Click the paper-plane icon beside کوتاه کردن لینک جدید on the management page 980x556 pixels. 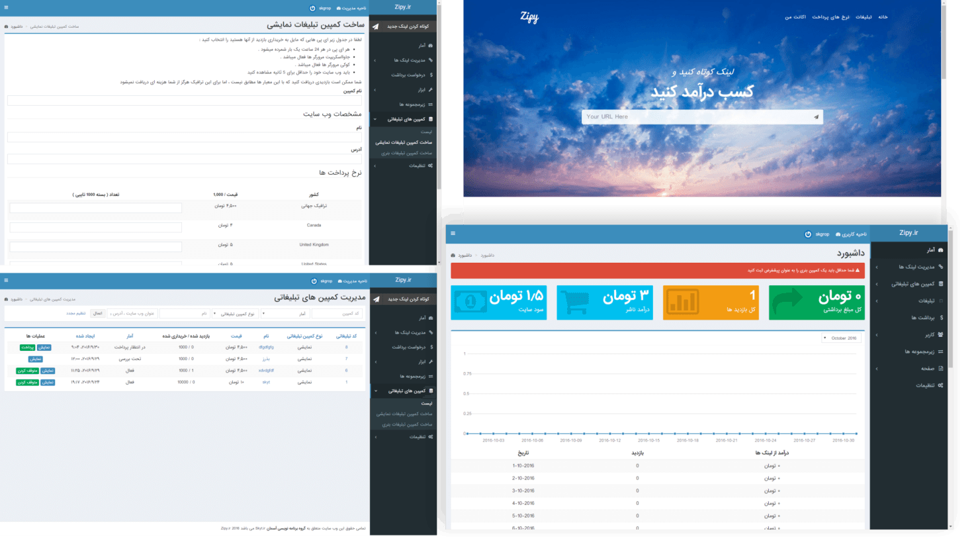(x=376, y=299)
